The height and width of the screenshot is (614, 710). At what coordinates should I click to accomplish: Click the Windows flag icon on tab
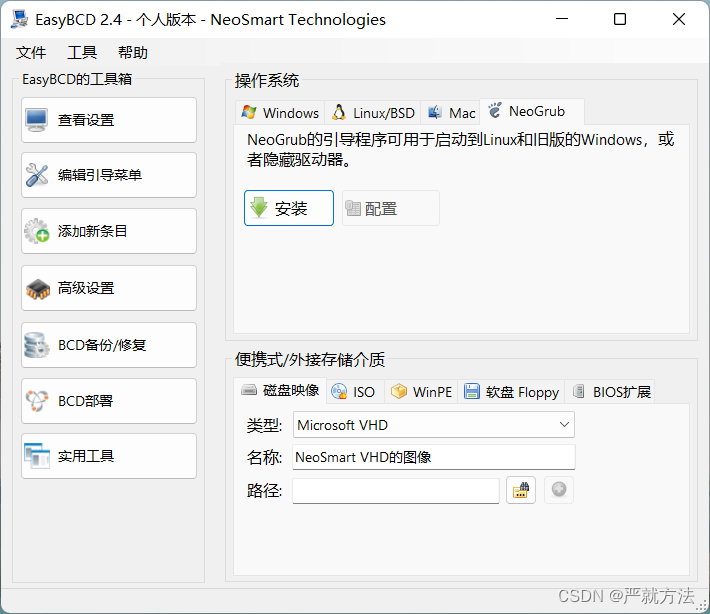249,112
